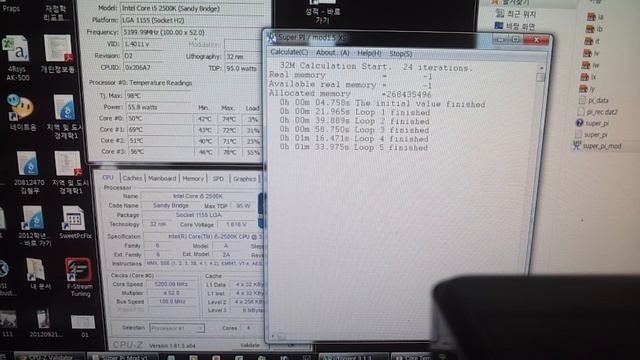The height and width of the screenshot is (360, 640).
Task: Open the 지역 및 도시 경제학1 Hangul document
Action: coord(64,117)
